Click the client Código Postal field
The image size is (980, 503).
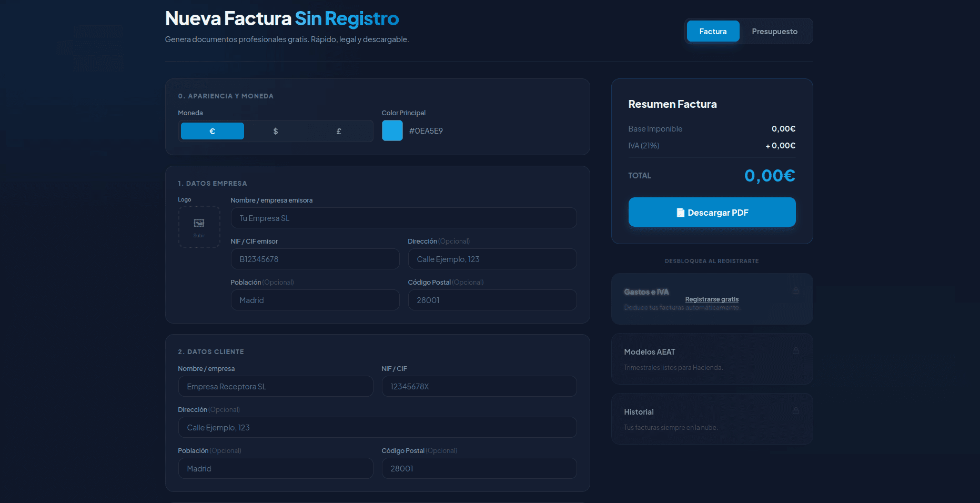click(478, 468)
